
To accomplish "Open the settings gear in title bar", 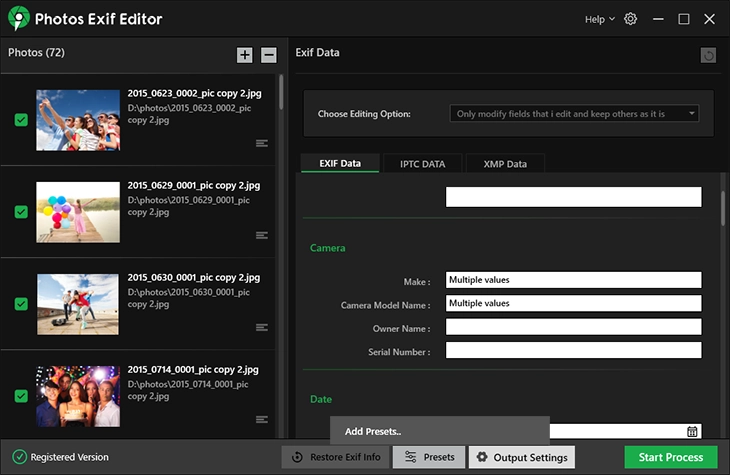I will [630, 19].
